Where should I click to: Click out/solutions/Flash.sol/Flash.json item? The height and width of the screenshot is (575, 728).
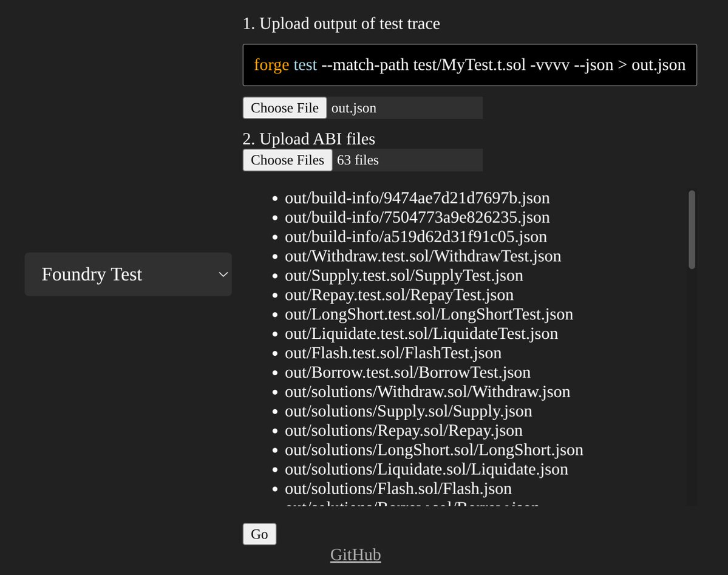(x=398, y=489)
